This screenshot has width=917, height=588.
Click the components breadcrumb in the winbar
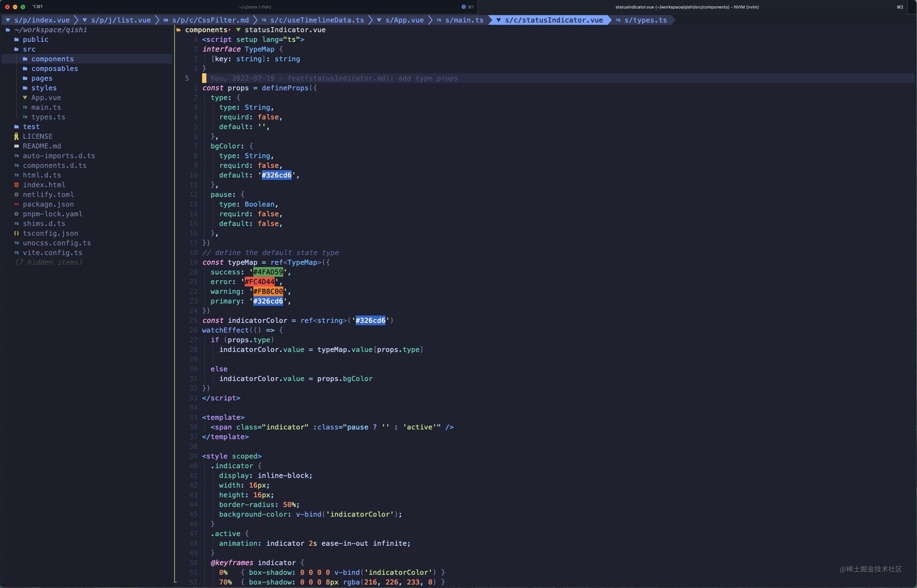click(206, 30)
